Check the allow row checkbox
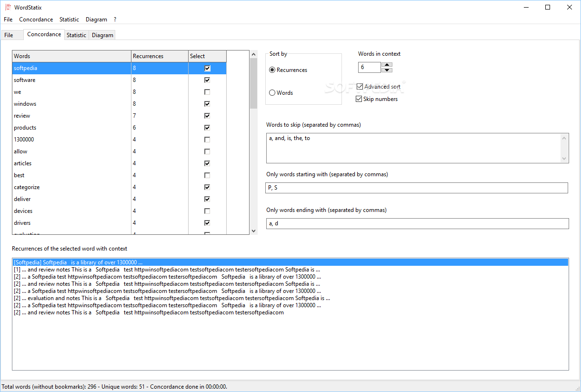581x392 pixels. 207,151
